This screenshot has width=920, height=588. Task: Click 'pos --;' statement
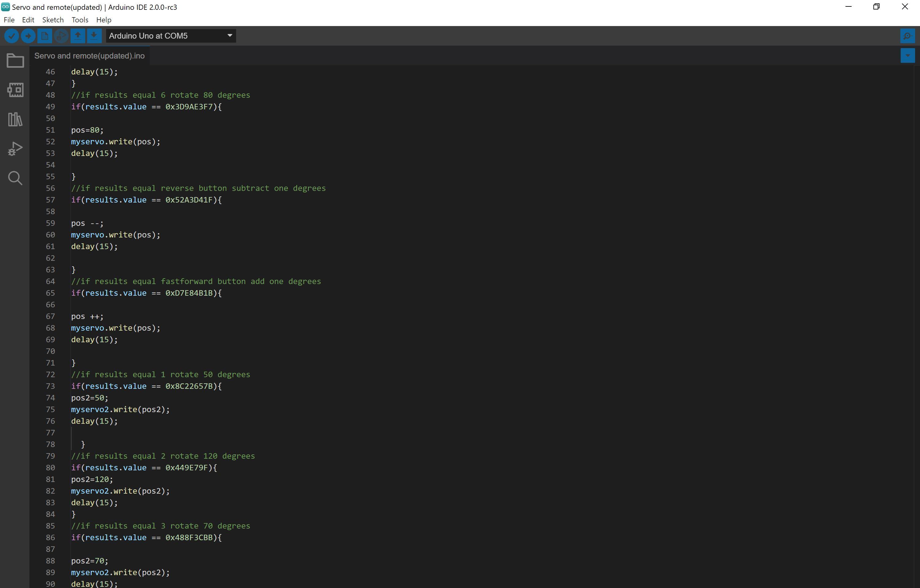pyautogui.click(x=87, y=223)
